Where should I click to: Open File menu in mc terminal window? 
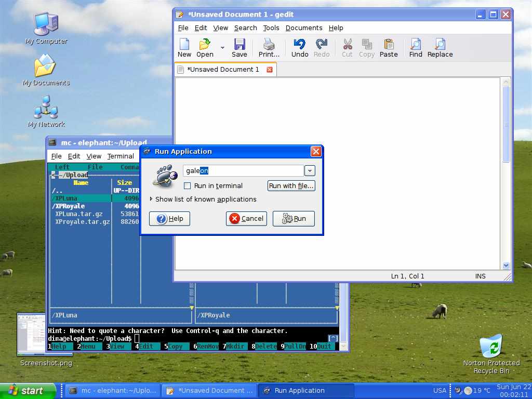56,156
